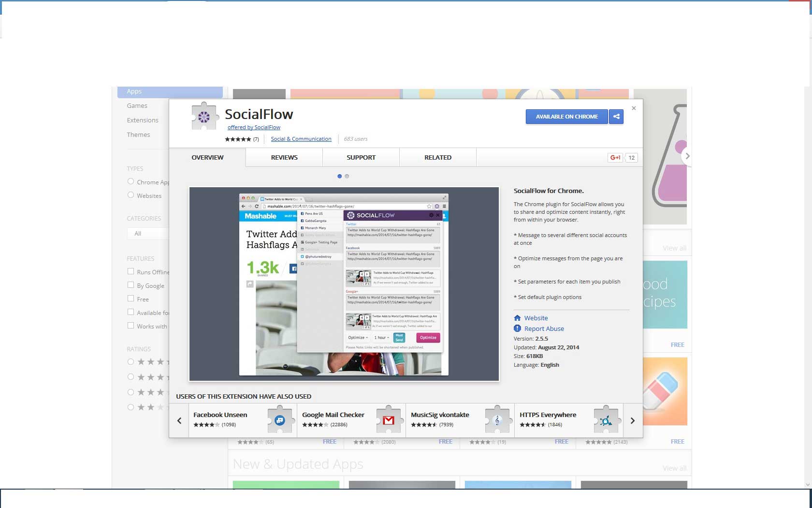Select Apps in the left sidebar
812x508 pixels.
pos(170,91)
